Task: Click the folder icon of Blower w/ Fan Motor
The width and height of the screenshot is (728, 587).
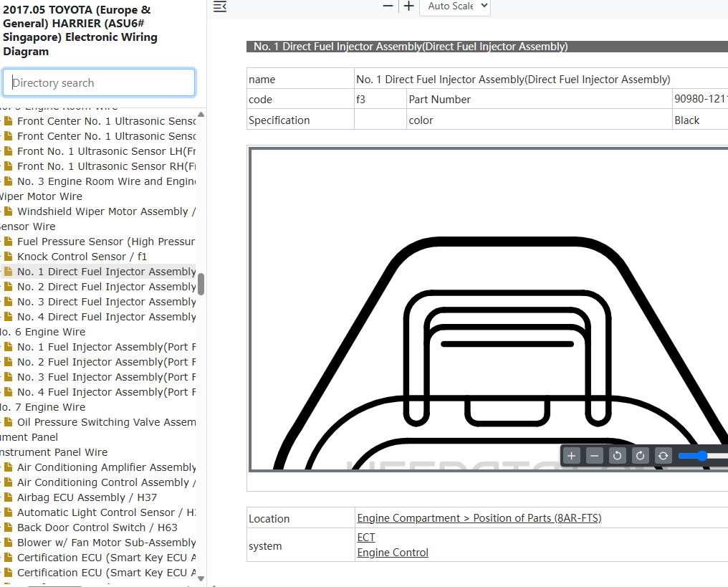Action: pos(9,543)
